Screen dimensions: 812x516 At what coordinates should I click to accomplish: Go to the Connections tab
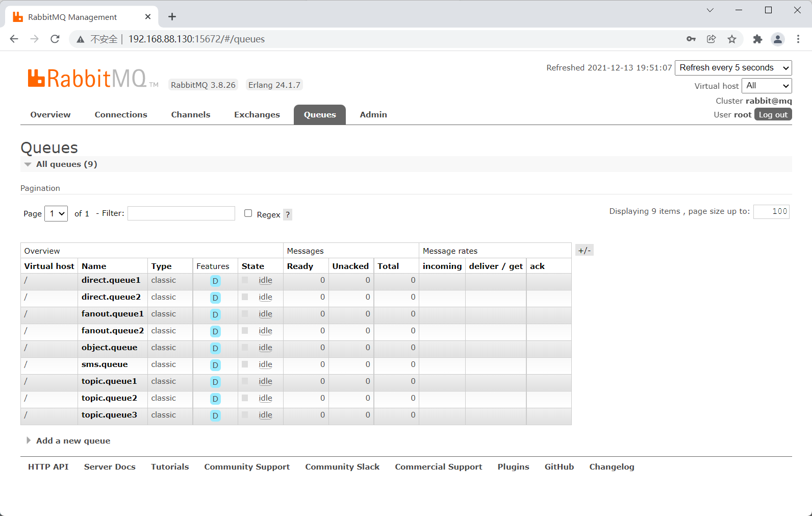point(121,115)
